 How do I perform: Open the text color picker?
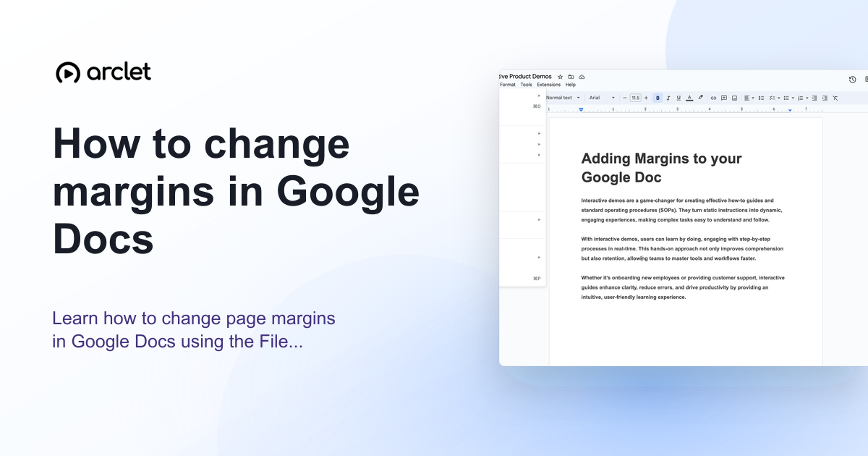click(x=689, y=98)
